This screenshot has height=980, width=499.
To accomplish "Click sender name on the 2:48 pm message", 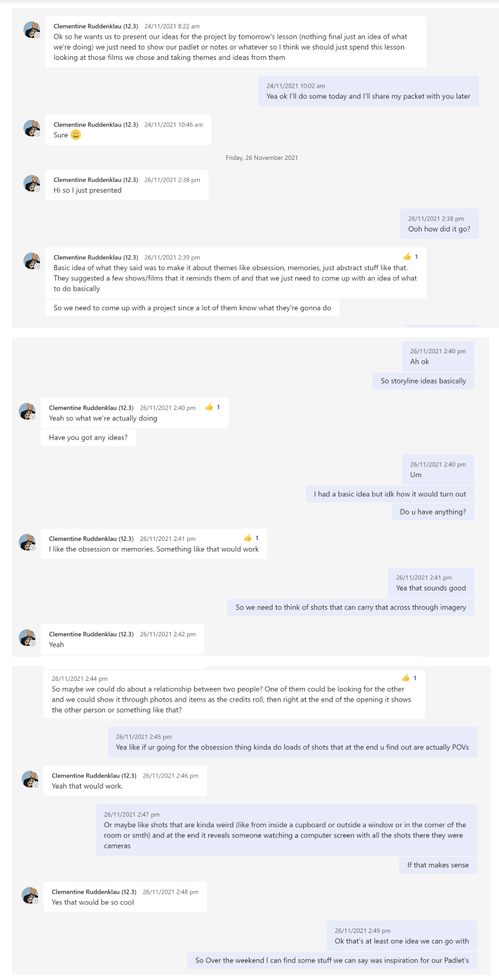I will click(x=94, y=892).
